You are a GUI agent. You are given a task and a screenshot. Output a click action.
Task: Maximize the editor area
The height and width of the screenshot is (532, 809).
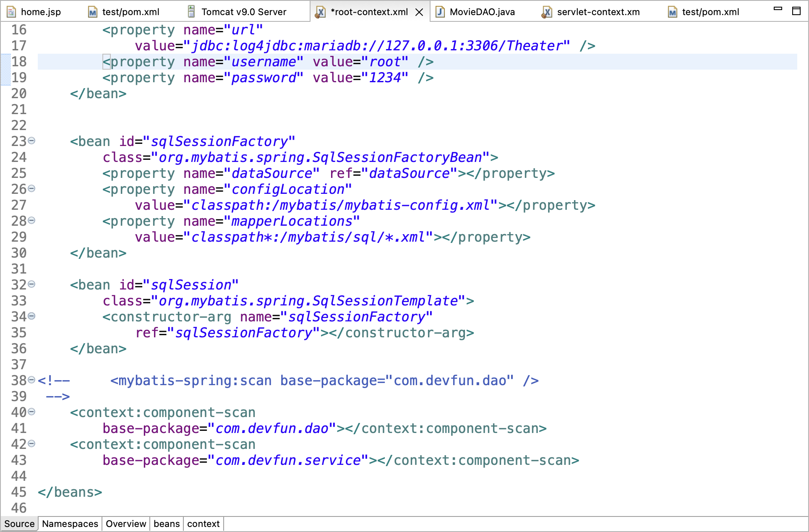tap(796, 11)
